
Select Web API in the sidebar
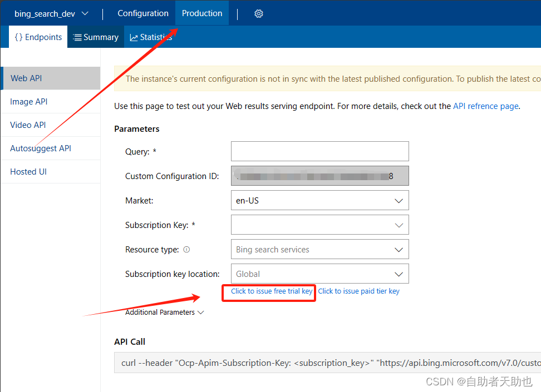51,78
